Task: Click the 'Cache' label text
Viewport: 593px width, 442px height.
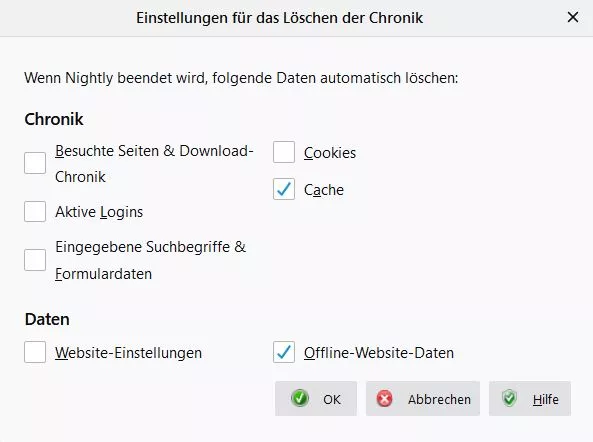Action: coord(324,190)
